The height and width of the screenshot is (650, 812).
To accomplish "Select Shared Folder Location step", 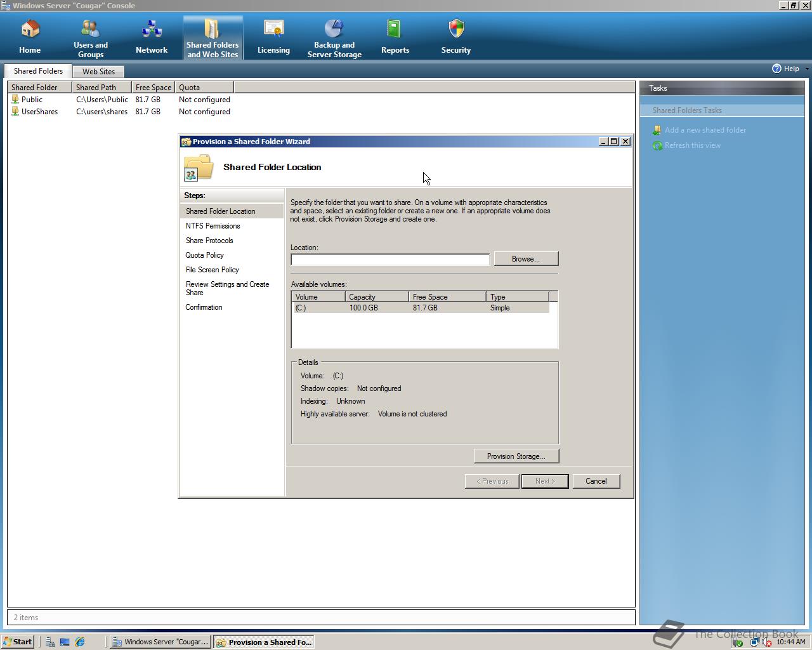I will tap(232, 211).
